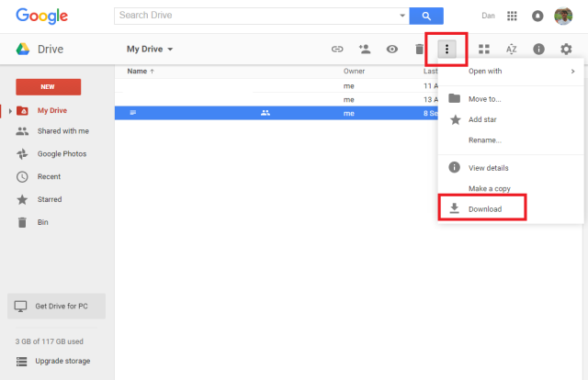Click the Open with menu entry
The image size is (588, 380).
point(511,72)
